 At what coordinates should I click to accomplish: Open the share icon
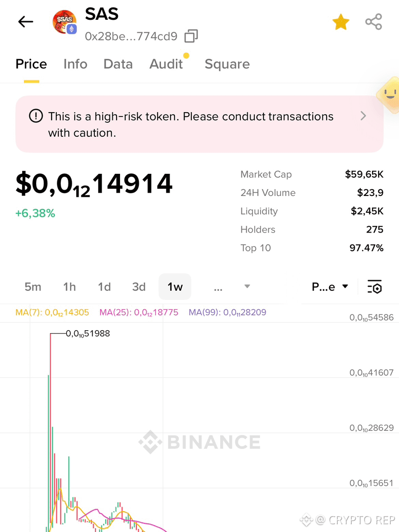coord(373,22)
